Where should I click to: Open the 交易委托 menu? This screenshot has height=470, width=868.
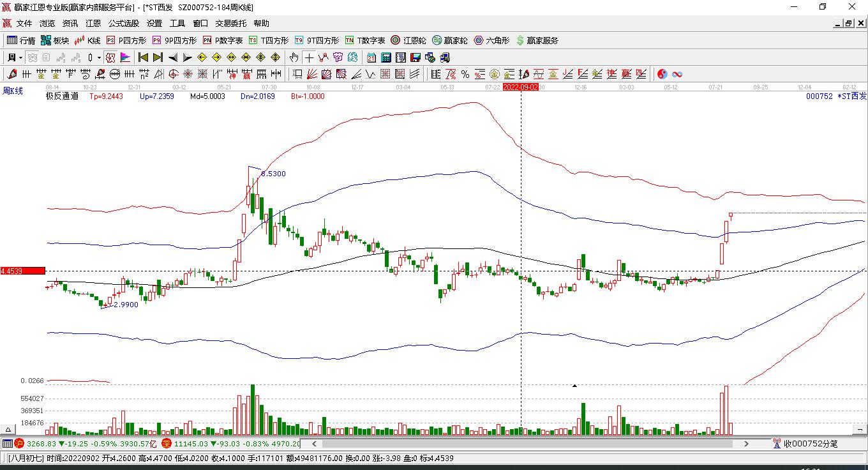(x=230, y=23)
